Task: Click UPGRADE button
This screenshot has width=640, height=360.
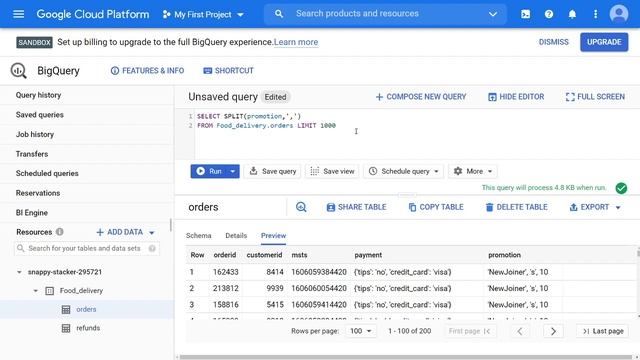Action: pos(604,42)
